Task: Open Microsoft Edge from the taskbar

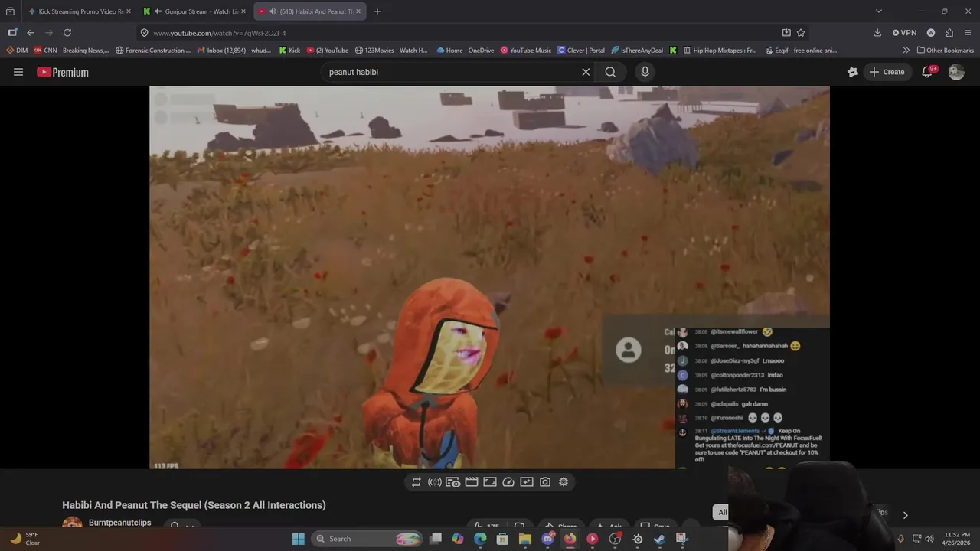Action: pos(480,539)
